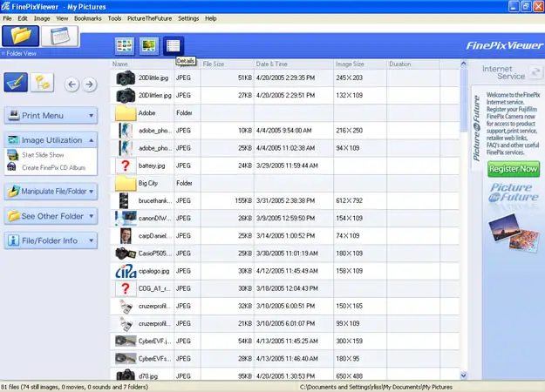The width and height of the screenshot is (545, 392).
Task: Click the file list vertical scrollbar thumb
Action: tap(463, 99)
